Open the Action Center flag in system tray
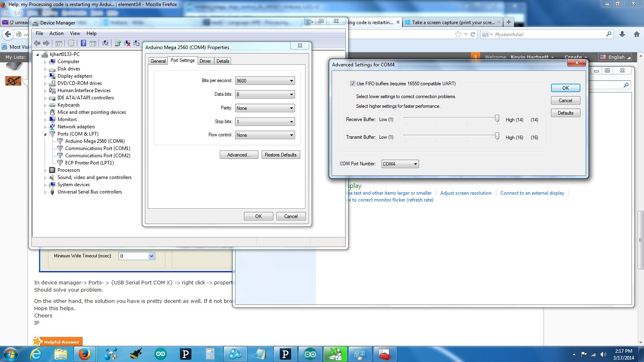Screen dimensions: 644x362 click(584, 354)
